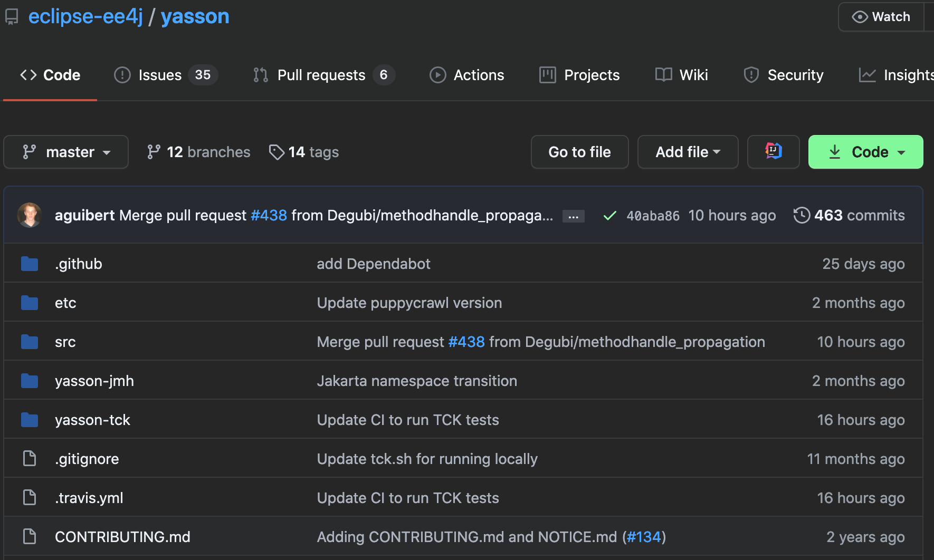Open the Insights tab
The width and height of the screenshot is (934, 560).
point(896,75)
